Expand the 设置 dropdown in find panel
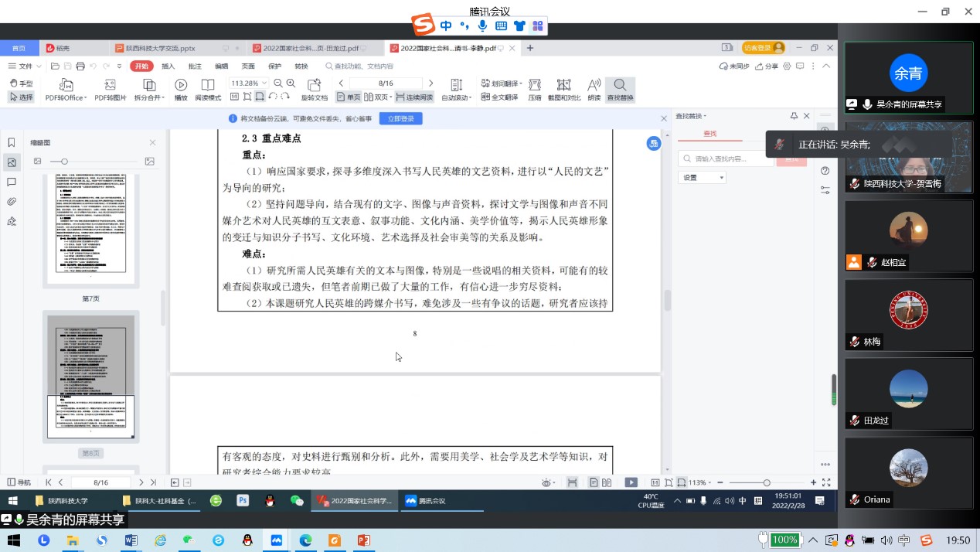980x552 pixels. (702, 178)
